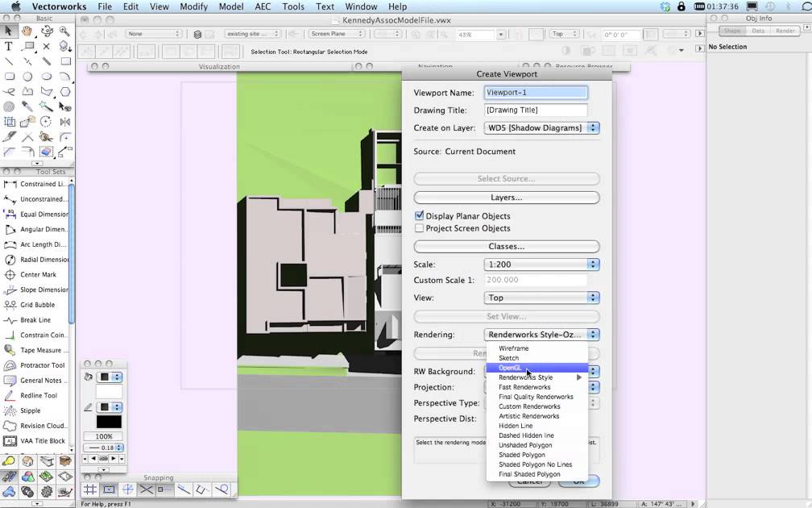Select the Radial Dimension tool
The width and height of the screenshot is (812, 508).
35,259
